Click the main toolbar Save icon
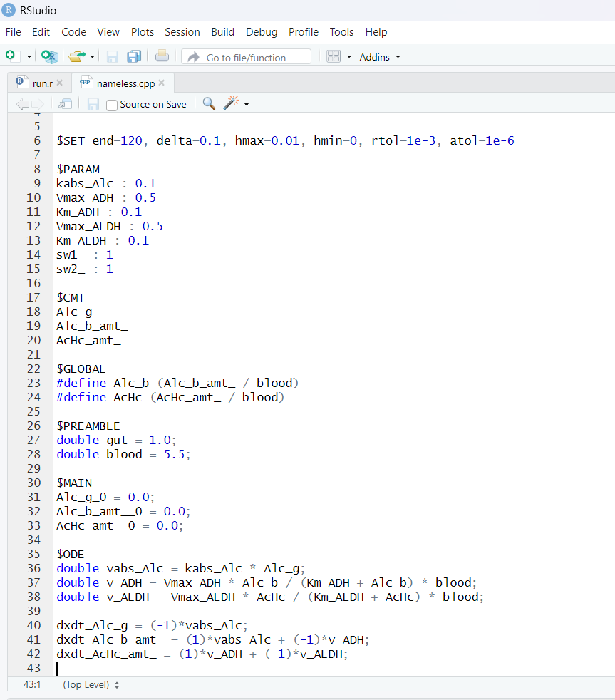615x700 pixels. coord(113,57)
